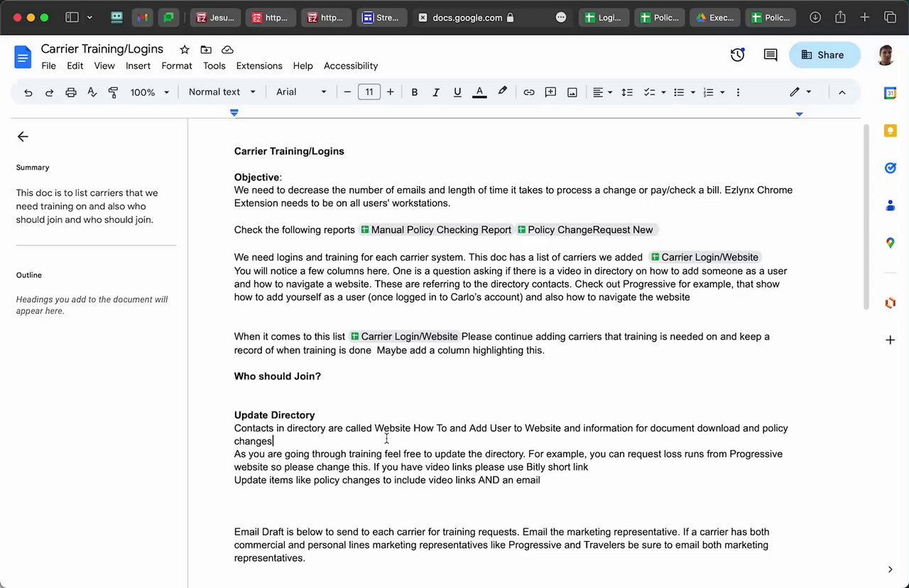Toggle italic formatting
This screenshot has height=588, width=909.
coord(435,92)
